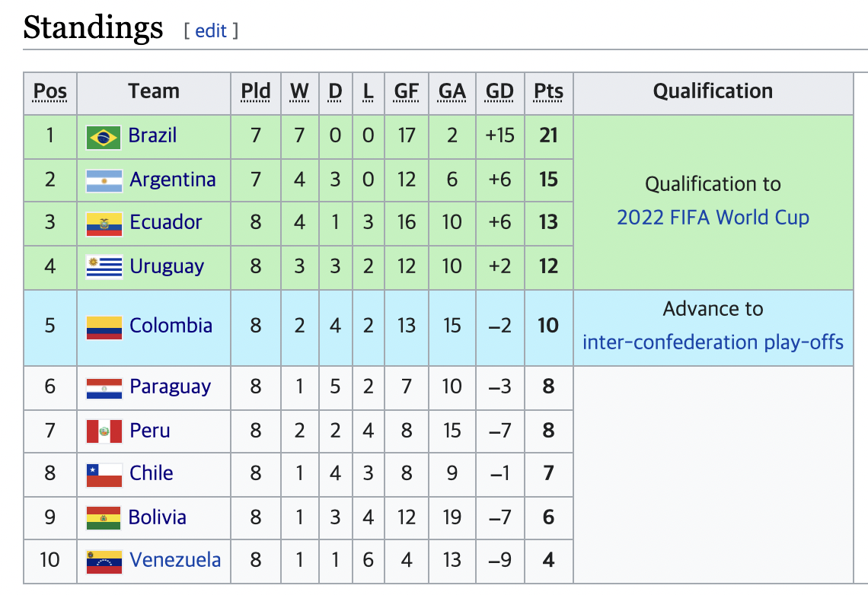The height and width of the screenshot is (595, 868).
Task: Follow the inter-confederation play-offs link
Action: click(x=713, y=342)
